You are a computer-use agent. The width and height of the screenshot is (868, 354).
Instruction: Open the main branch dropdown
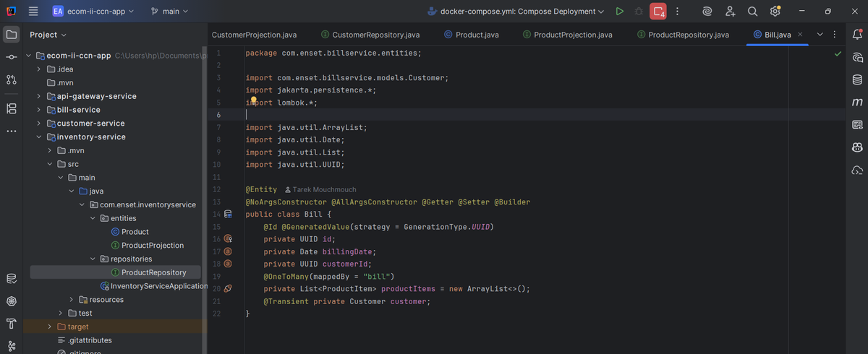[169, 12]
